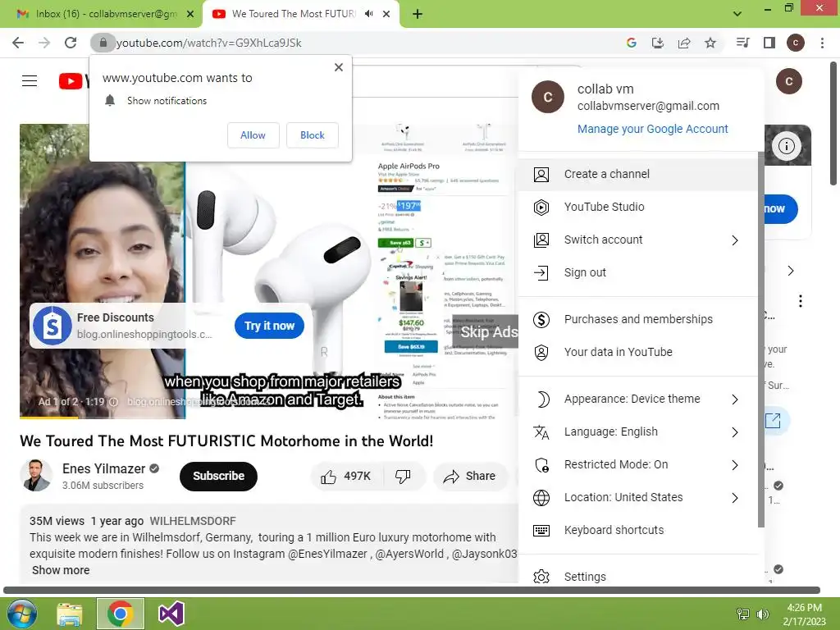
Task: Select Your data in YouTube
Action: pyautogui.click(x=638, y=352)
